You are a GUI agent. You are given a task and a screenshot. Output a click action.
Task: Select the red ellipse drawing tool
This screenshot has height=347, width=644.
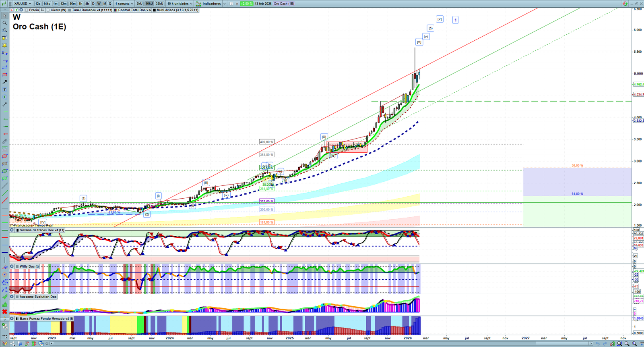tap(4, 156)
